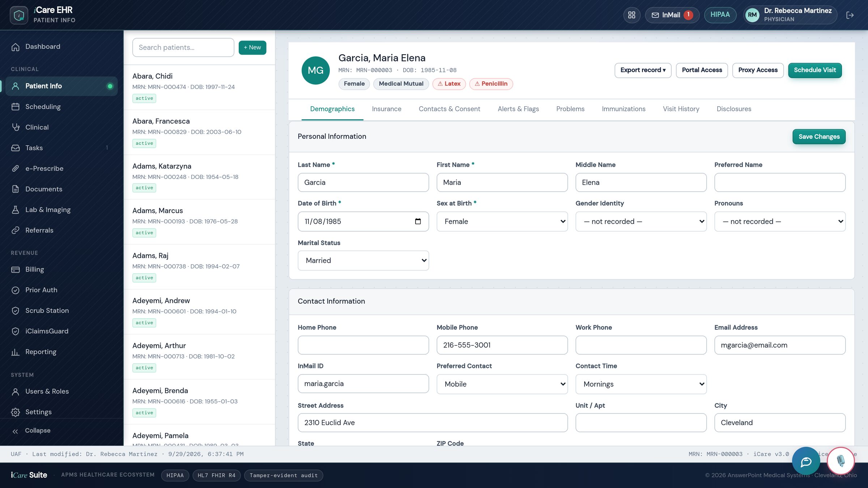The width and height of the screenshot is (868, 488).
Task: Open Lab & Imaging in sidebar
Action: point(61,210)
